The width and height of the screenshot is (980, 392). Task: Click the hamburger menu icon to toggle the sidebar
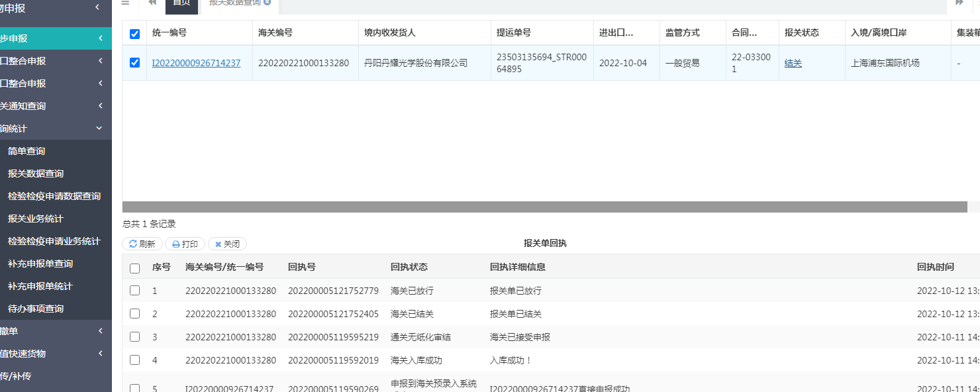coord(125,3)
